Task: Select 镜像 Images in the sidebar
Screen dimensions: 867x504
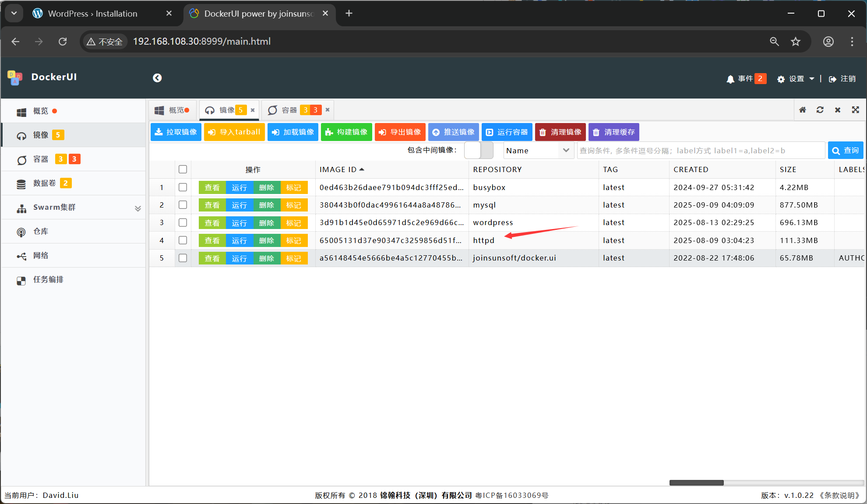Action: click(74, 135)
